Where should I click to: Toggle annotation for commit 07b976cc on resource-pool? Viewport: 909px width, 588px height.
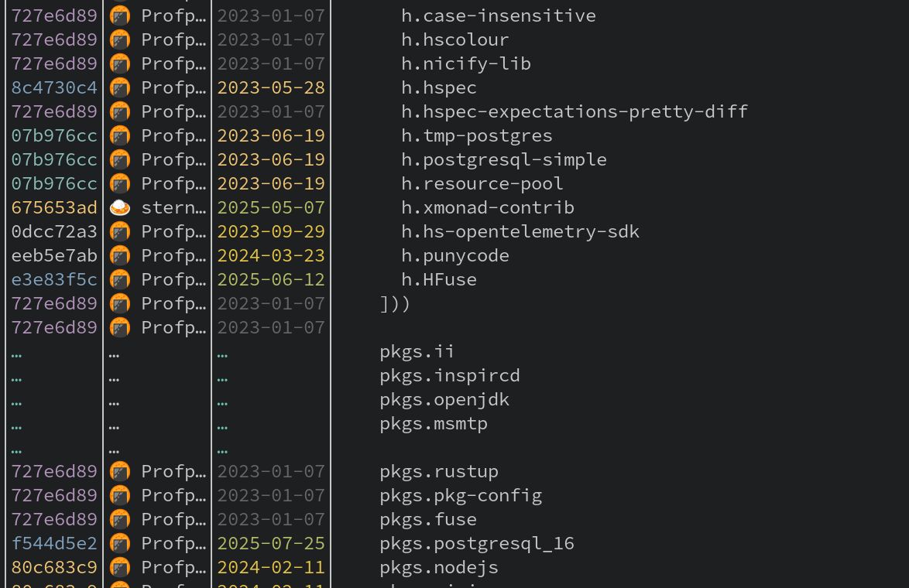[x=54, y=183]
